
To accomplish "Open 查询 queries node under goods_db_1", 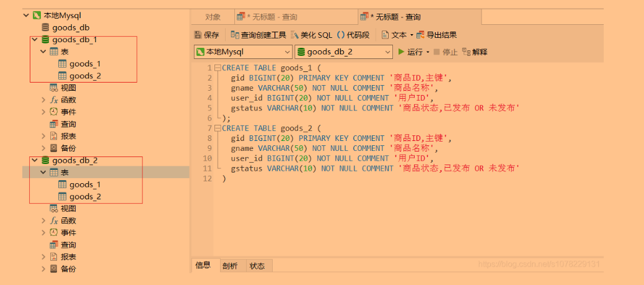I will point(63,124).
